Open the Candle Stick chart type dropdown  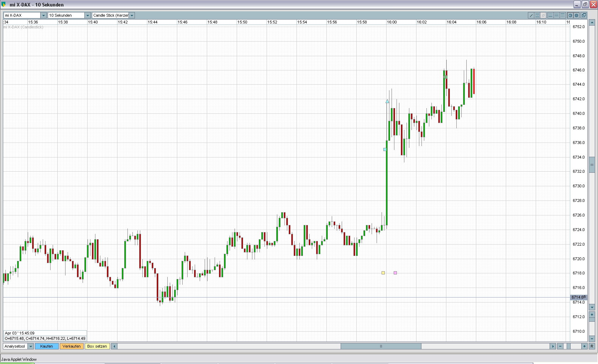tap(132, 15)
